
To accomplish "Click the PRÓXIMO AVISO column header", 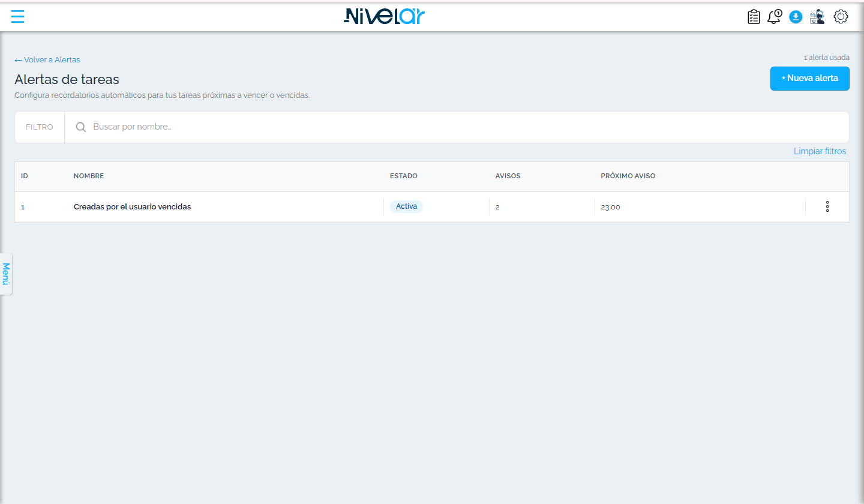I will pyautogui.click(x=628, y=176).
